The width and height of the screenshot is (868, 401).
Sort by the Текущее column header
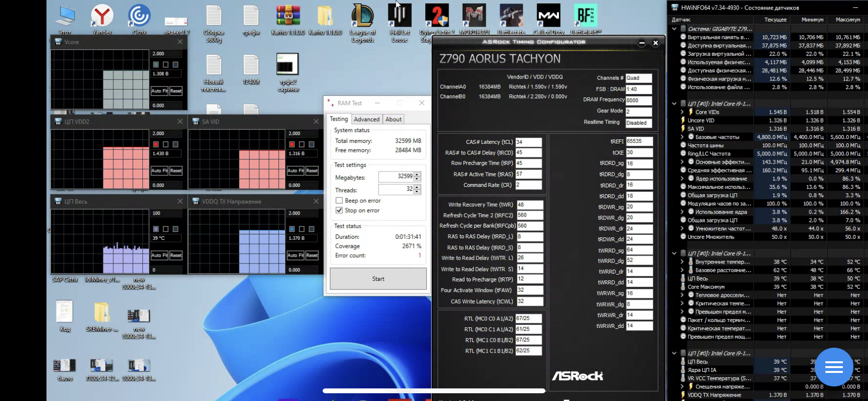[x=775, y=19]
